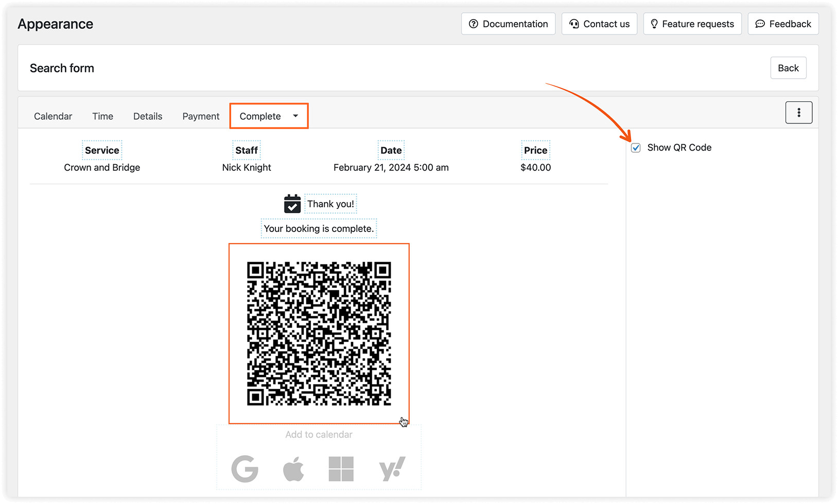The width and height of the screenshot is (838, 504).
Task: Click the headset icon in Contact us
Action: point(574,24)
